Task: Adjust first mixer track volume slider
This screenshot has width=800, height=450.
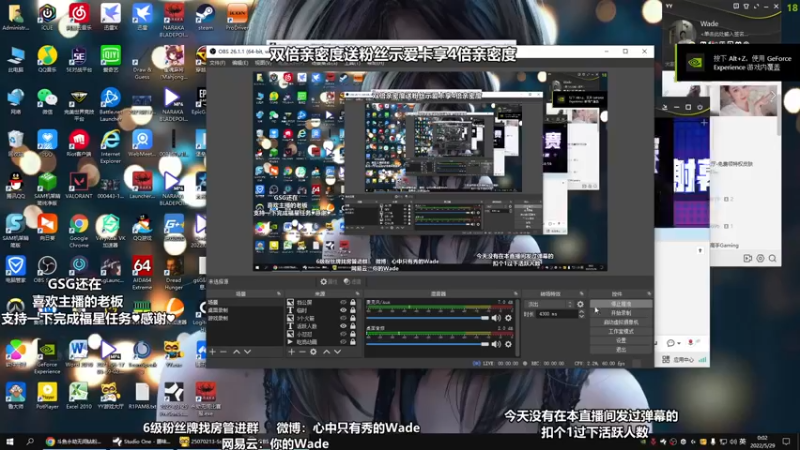Action: point(428,318)
